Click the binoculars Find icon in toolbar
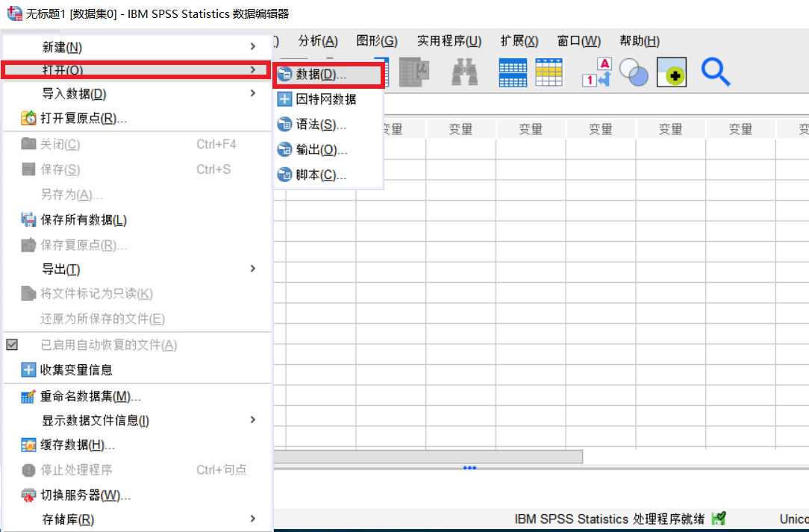 pos(464,72)
